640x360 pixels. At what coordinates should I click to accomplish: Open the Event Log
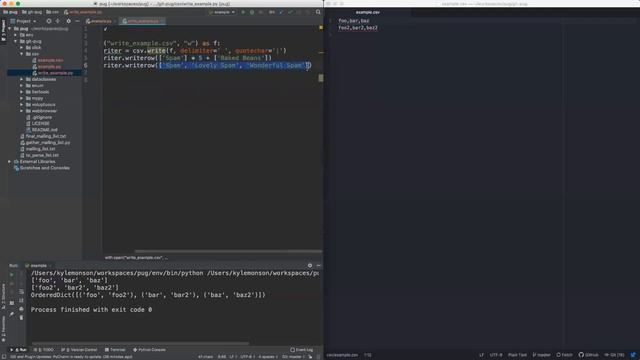[x=302, y=350]
